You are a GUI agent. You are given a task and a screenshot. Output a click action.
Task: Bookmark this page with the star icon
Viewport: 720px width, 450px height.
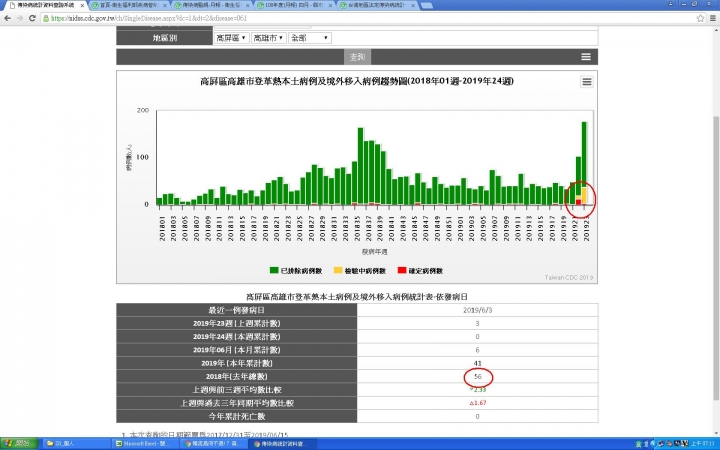tap(700, 18)
